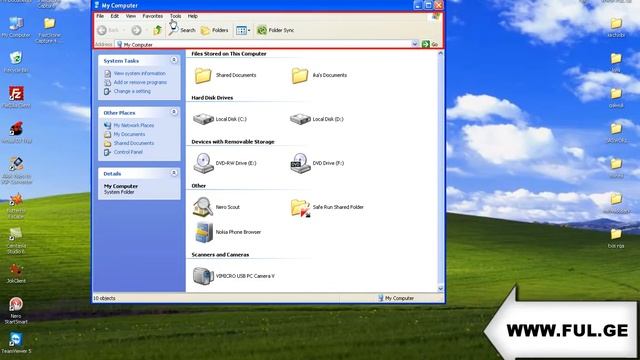This screenshot has height=360, width=640.
Task: Open the Views dropdown arrow
Action: (249, 30)
